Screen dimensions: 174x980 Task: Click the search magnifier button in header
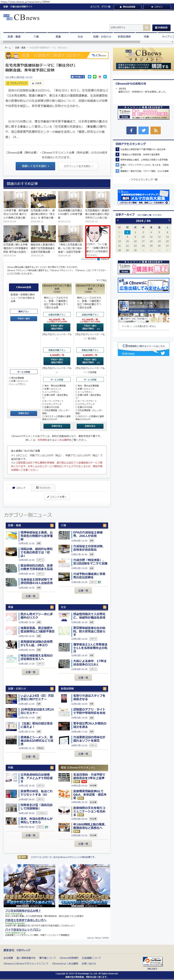click(x=146, y=27)
